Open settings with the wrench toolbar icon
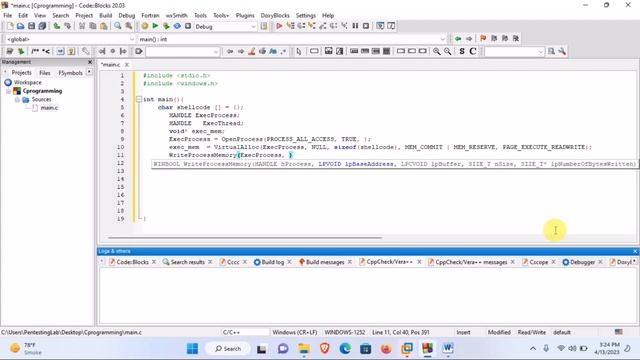The width and height of the screenshot is (640, 360). pyautogui.click(x=562, y=51)
